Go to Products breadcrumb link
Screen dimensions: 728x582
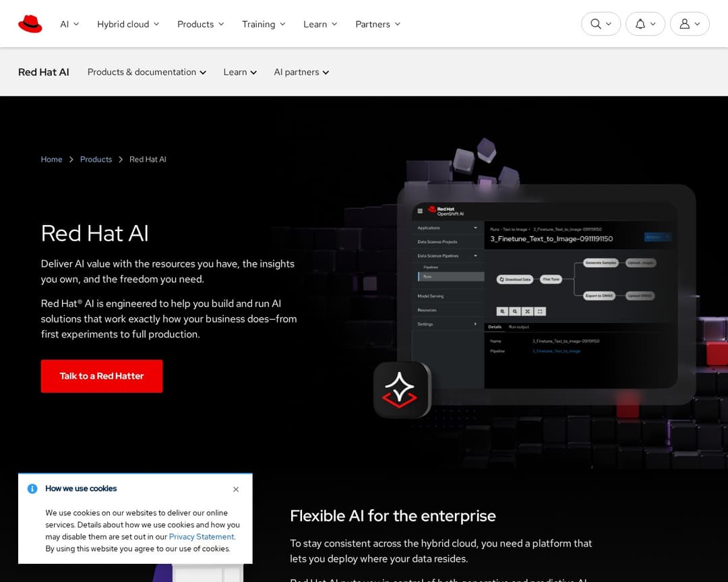pos(96,159)
